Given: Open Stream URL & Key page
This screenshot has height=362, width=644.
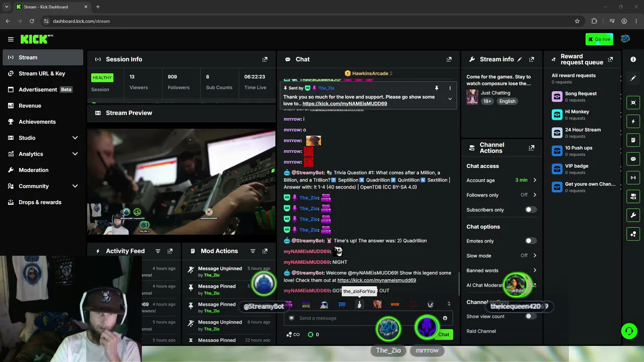Looking at the screenshot, I should (x=43, y=73).
